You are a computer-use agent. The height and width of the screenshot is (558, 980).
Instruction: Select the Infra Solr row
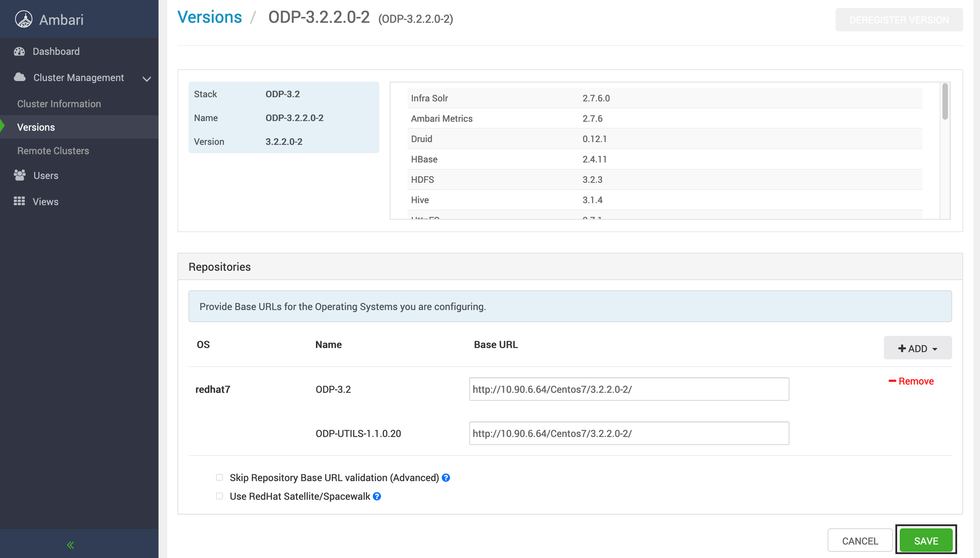664,98
